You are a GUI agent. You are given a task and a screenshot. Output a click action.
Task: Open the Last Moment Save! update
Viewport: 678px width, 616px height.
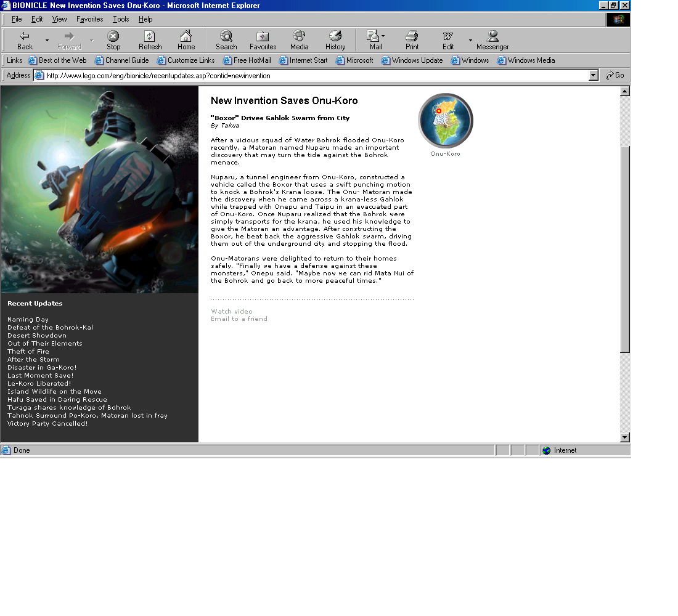coord(40,376)
